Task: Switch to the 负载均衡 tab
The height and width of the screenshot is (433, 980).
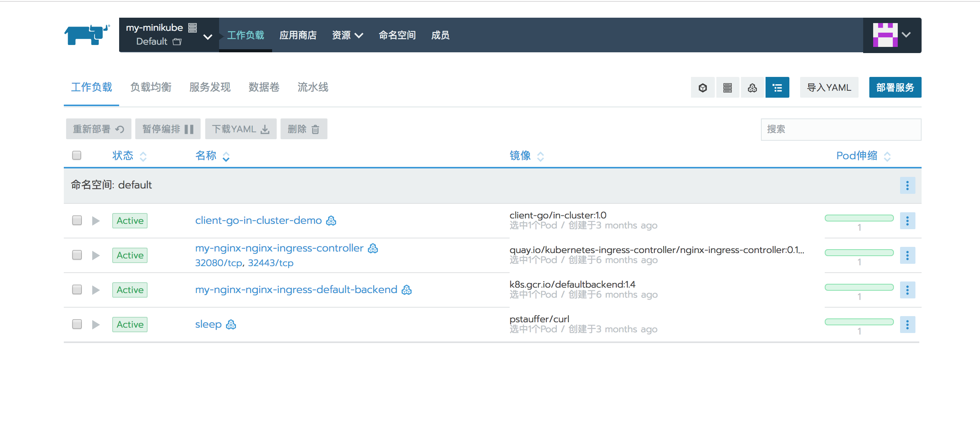Action: tap(151, 87)
